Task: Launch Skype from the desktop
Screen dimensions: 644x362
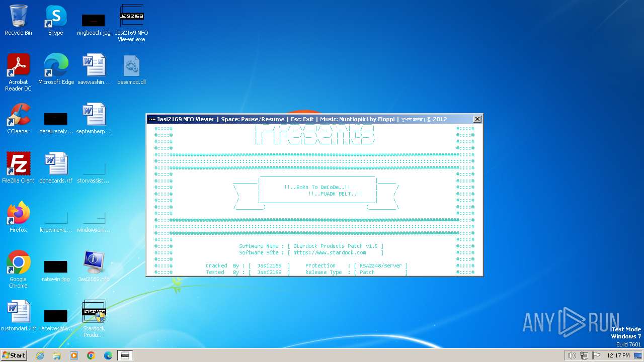Action: click(x=56, y=20)
